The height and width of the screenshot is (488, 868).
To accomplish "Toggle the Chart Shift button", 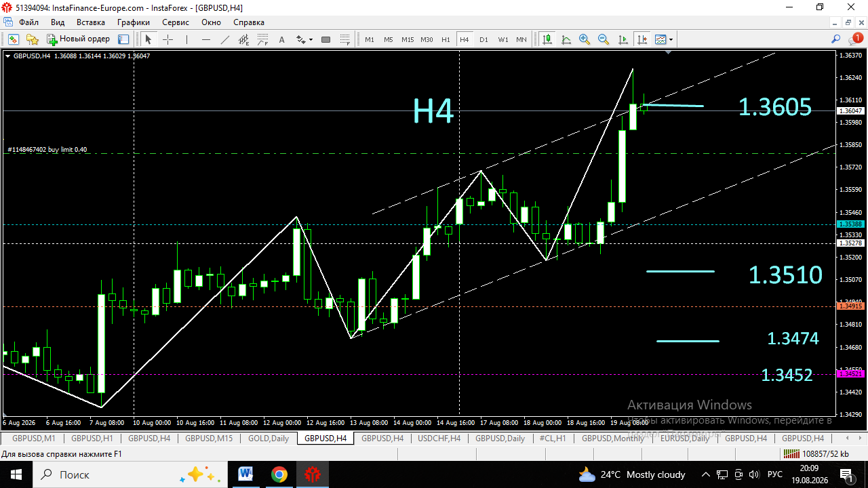I will (x=642, y=39).
